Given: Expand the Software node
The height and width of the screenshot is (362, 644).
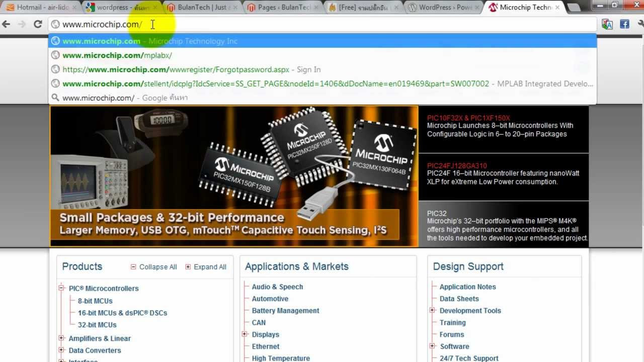Looking at the screenshot, I should [433, 346].
